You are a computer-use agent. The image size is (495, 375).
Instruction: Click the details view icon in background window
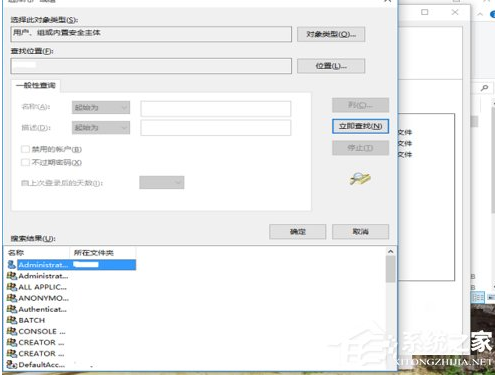click(x=478, y=297)
